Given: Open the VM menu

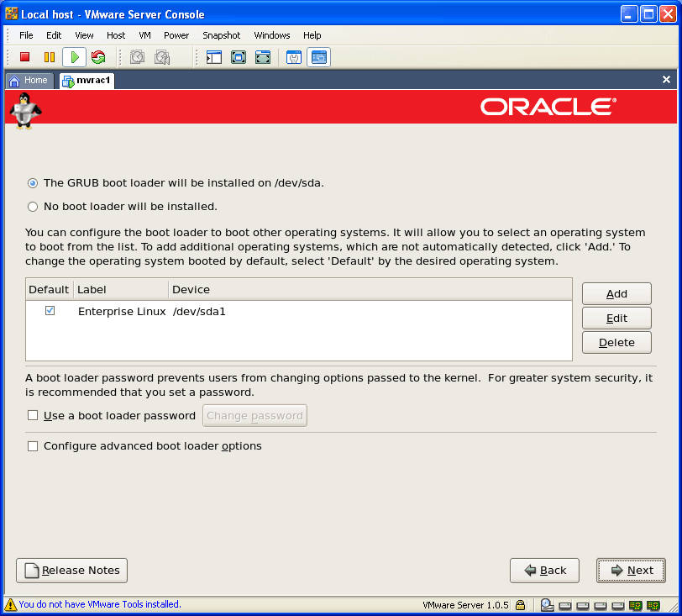Looking at the screenshot, I should pyautogui.click(x=144, y=35).
